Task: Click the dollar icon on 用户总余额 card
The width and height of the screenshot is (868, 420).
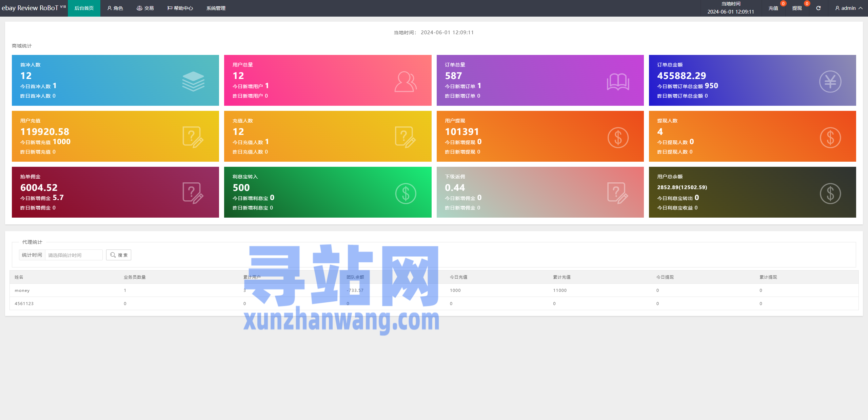Action: pos(830,193)
